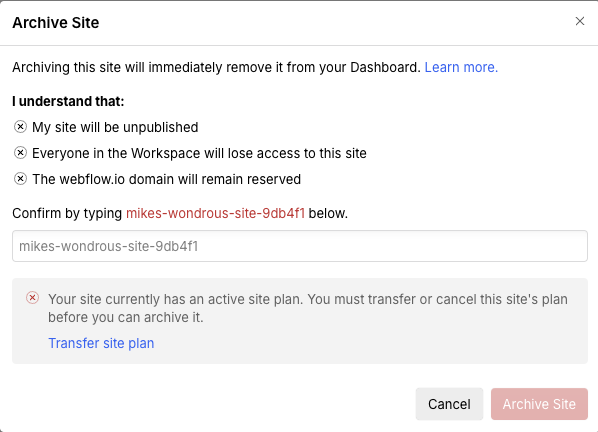Click the "Confirm by typing" label text
Image resolution: width=598 pixels, height=432 pixels.
coord(67,213)
